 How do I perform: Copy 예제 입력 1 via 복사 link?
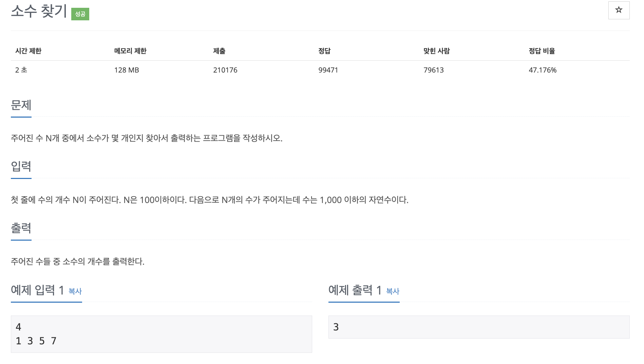coord(75,291)
